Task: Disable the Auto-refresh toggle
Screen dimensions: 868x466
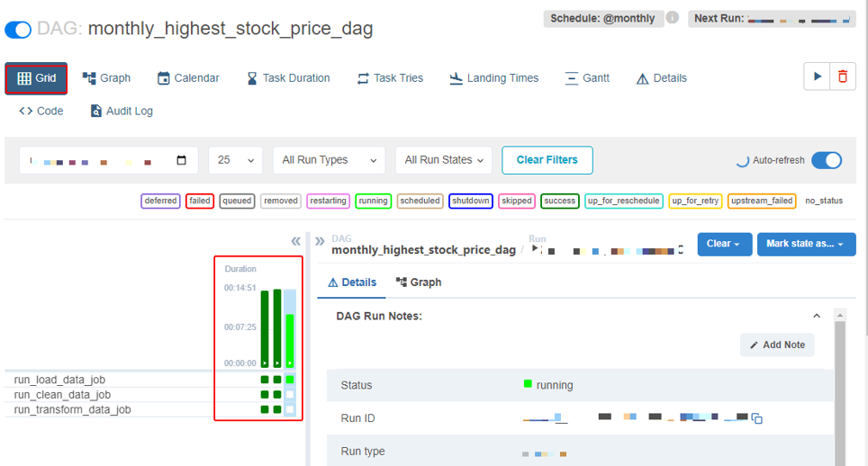Action: tap(826, 160)
